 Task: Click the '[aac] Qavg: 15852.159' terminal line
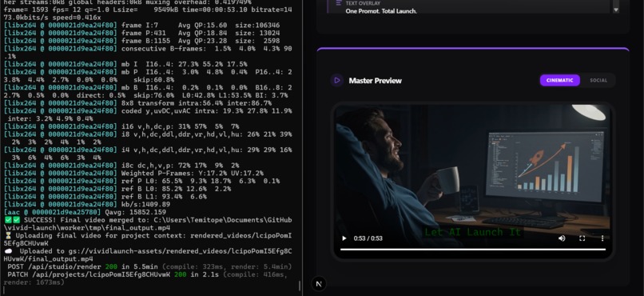(85, 212)
